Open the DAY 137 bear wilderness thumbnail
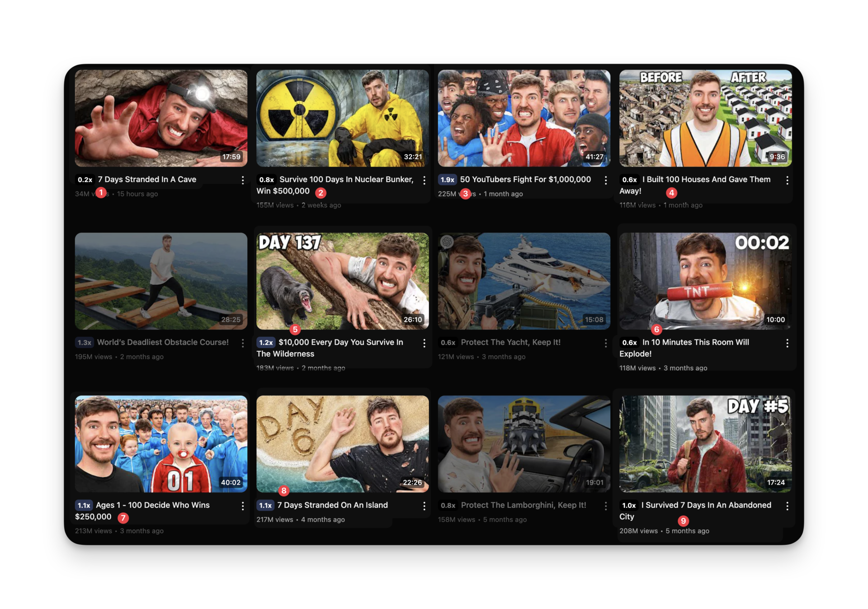This screenshot has height=609, width=868. coord(342,281)
